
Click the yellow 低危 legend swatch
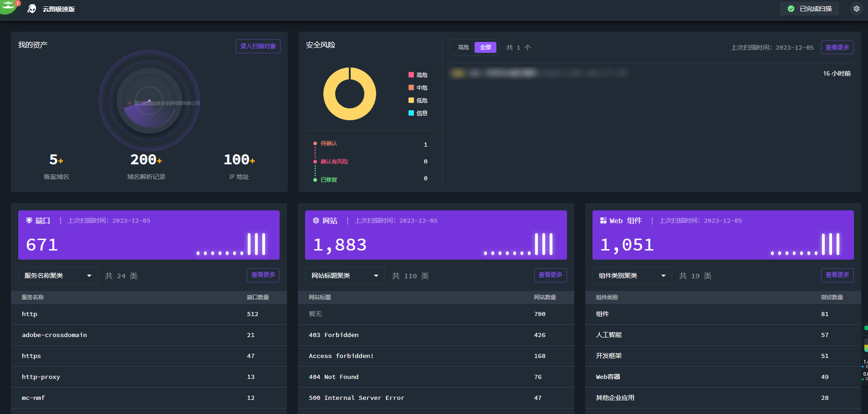(411, 100)
